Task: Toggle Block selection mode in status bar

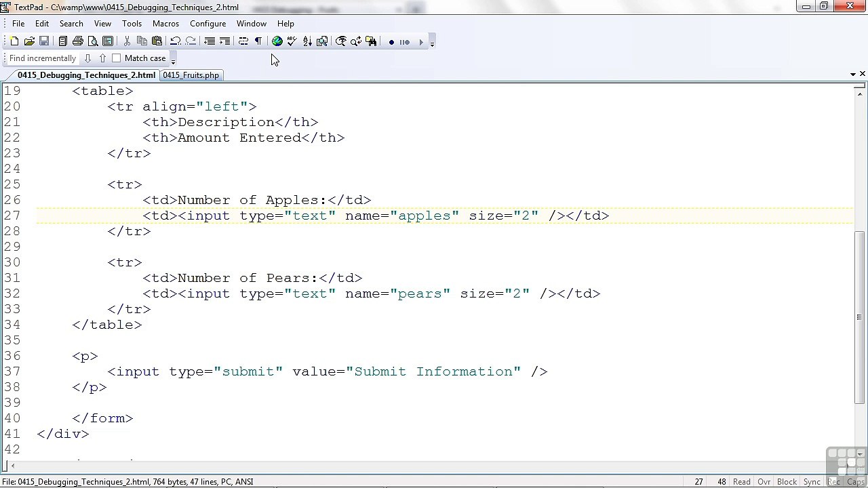Action: 787,482
